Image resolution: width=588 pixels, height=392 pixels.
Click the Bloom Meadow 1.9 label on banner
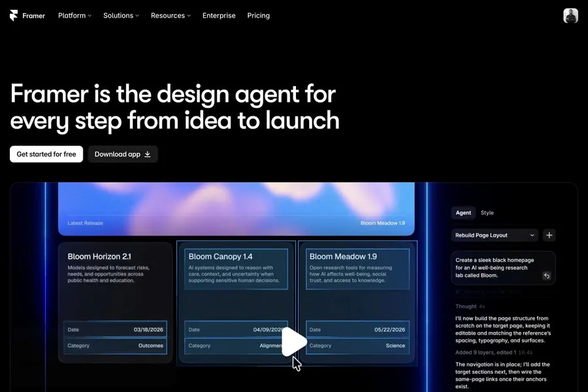382,223
